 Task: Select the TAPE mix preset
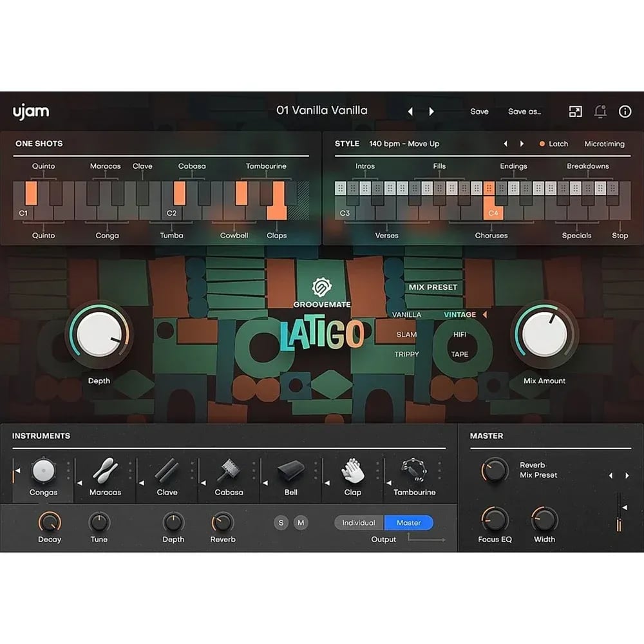point(460,354)
